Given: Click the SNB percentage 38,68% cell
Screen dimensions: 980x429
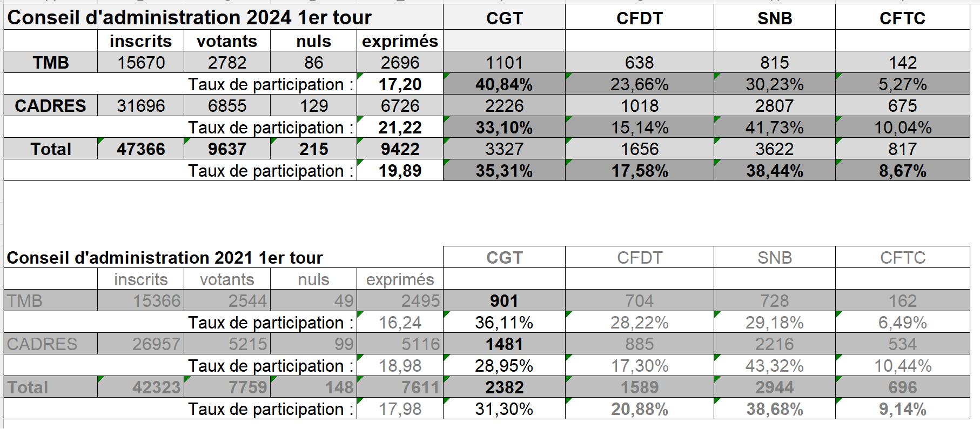Looking at the screenshot, I should pyautogui.click(x=774, y=409).
